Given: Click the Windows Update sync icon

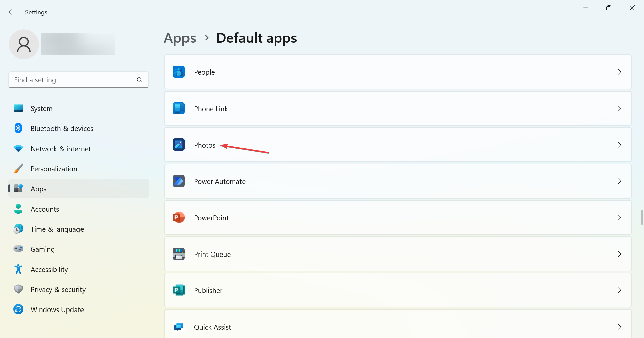Looking at the screenshot, I should 18,309.
